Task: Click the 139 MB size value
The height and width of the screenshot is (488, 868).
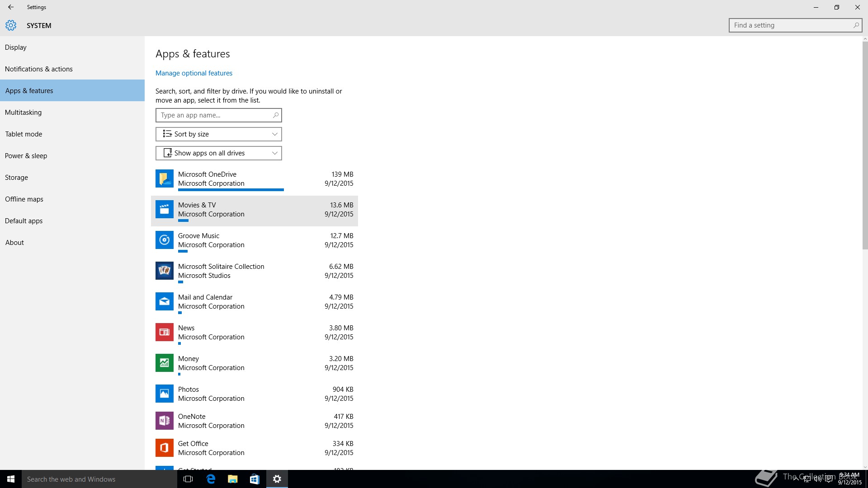Action: tap(342, 174)
